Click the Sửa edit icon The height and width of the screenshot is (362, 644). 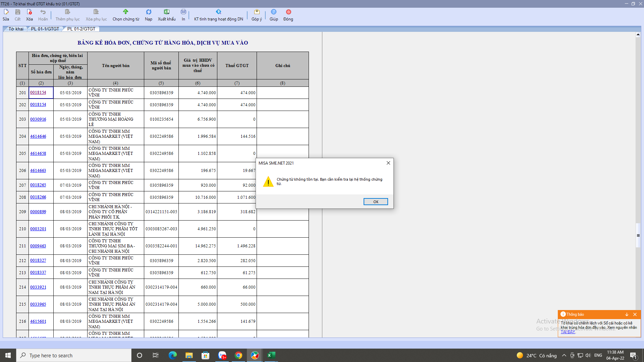tap(6, 15)
